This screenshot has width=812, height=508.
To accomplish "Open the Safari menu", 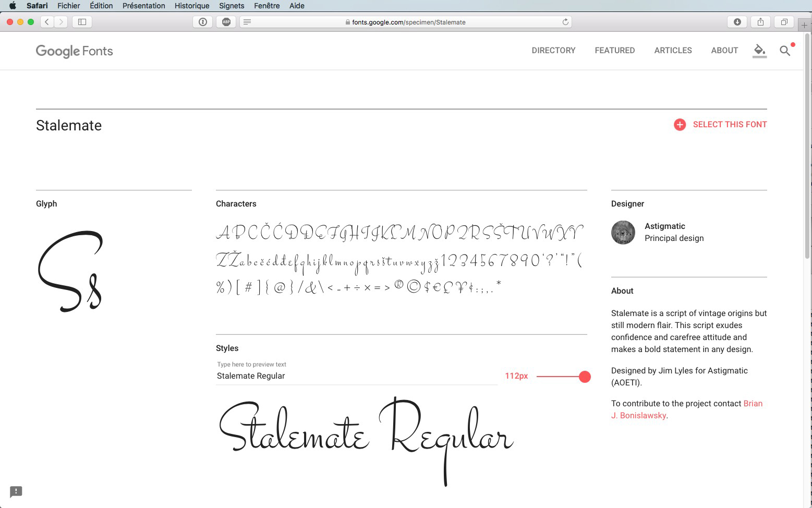I will tap(37, 6).
